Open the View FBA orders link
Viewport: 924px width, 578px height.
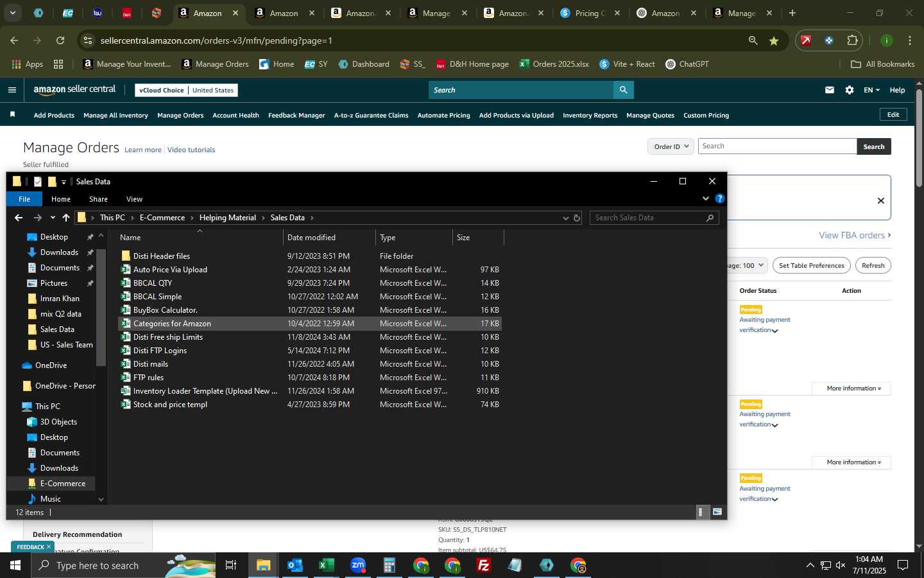[x=855, y=235]
